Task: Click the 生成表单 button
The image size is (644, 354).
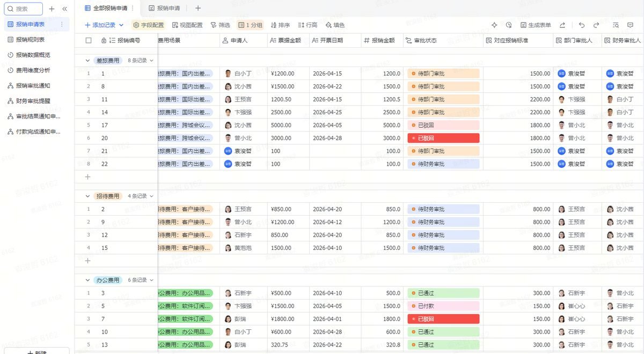Action: pos(536,25)
